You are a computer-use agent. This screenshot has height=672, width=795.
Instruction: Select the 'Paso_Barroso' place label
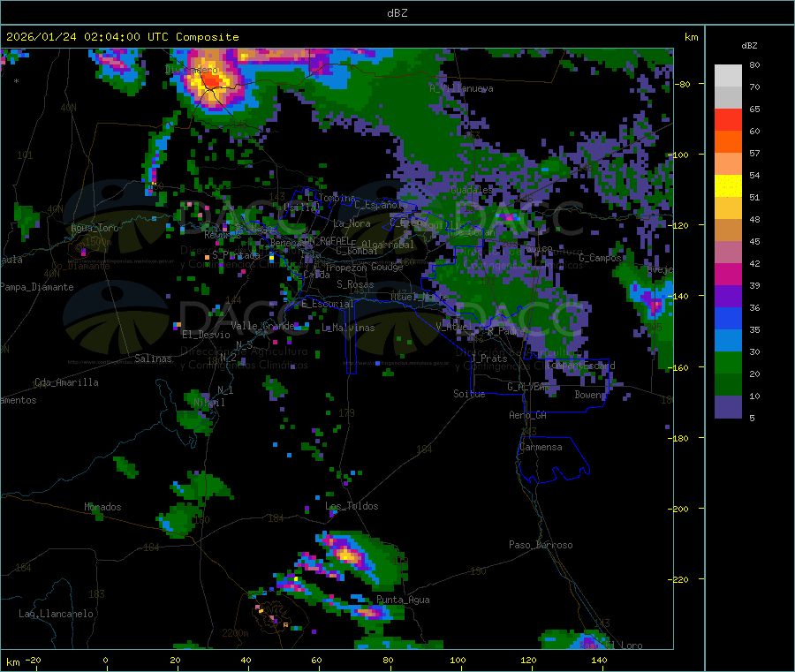541,545
